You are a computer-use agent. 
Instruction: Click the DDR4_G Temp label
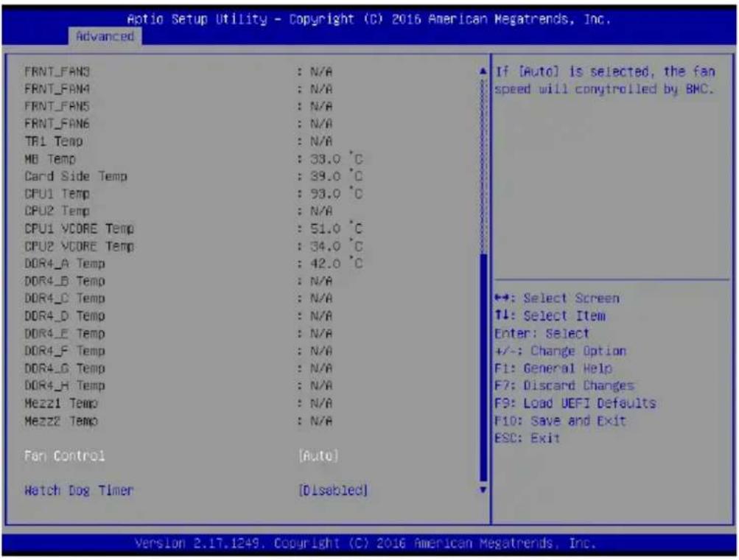(65, 368)
